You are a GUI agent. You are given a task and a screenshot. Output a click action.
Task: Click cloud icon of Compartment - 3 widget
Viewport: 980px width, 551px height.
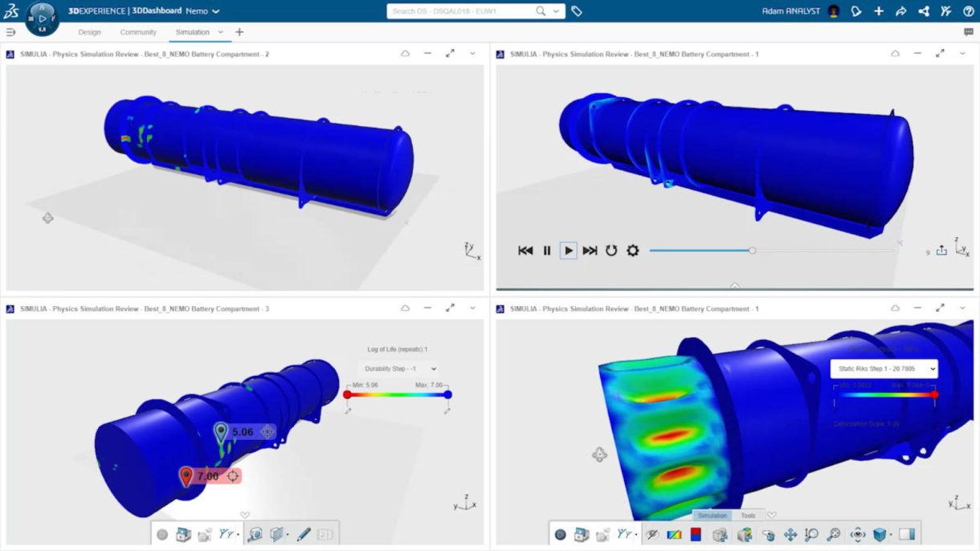pos(405,308)
